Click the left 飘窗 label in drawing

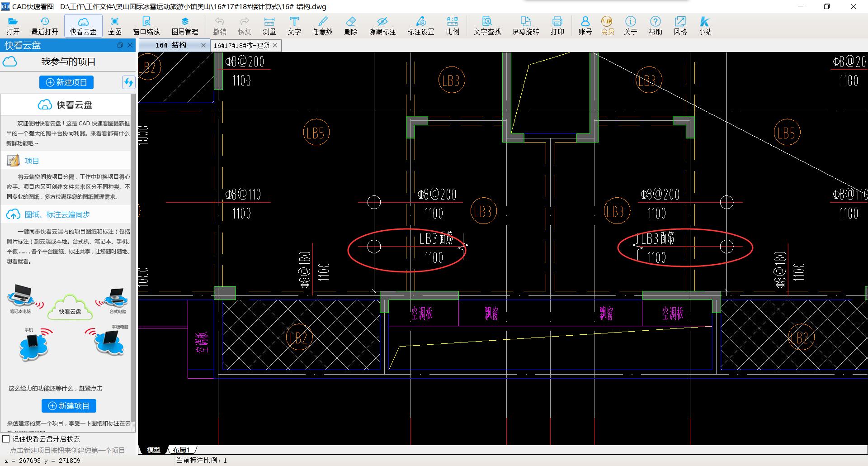tap(491, 313)
